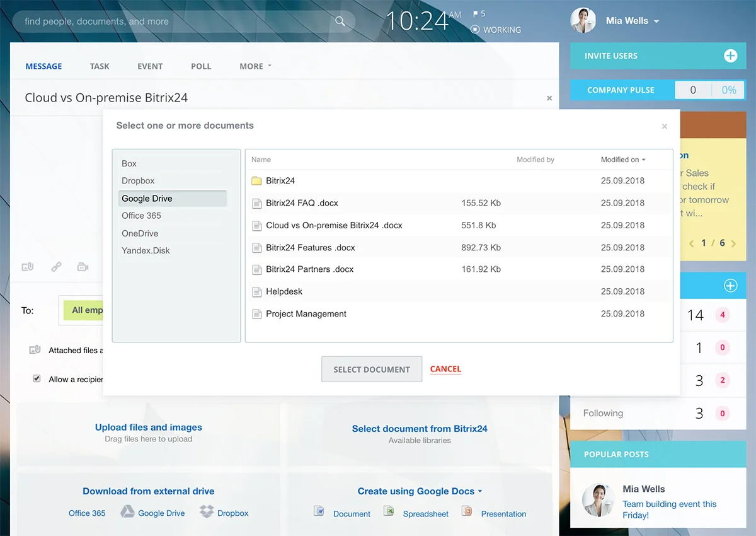
Task: Click the Spreadsheet icon under Google Docs
Action: (390, 511)
